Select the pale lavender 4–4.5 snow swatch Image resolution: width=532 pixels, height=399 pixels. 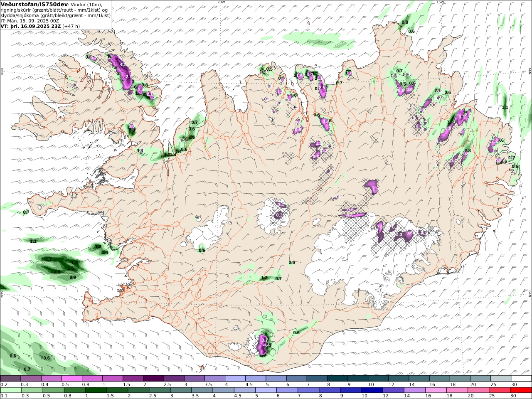(235, 379)
